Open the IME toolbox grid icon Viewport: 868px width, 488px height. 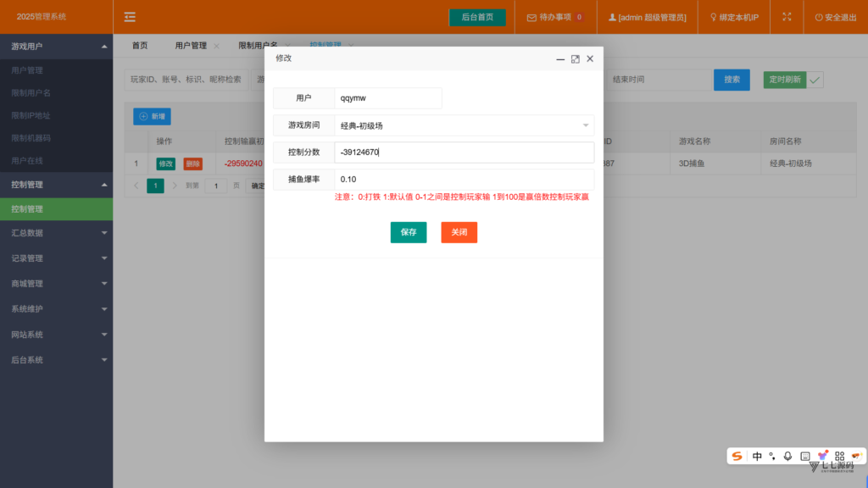840,456
